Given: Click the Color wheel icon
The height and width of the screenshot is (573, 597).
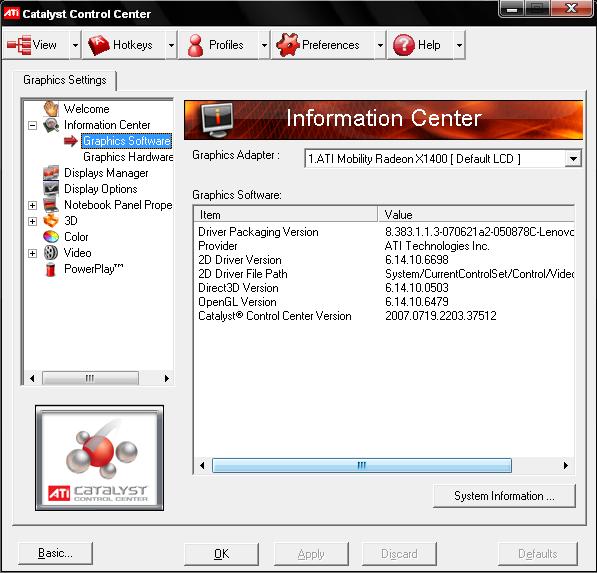Looking at the screenshot, I should pyautogui.click(x=51, y=236).
